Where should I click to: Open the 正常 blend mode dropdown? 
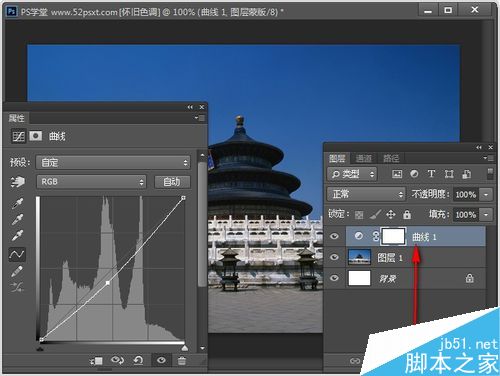click(x=366, y=194)
